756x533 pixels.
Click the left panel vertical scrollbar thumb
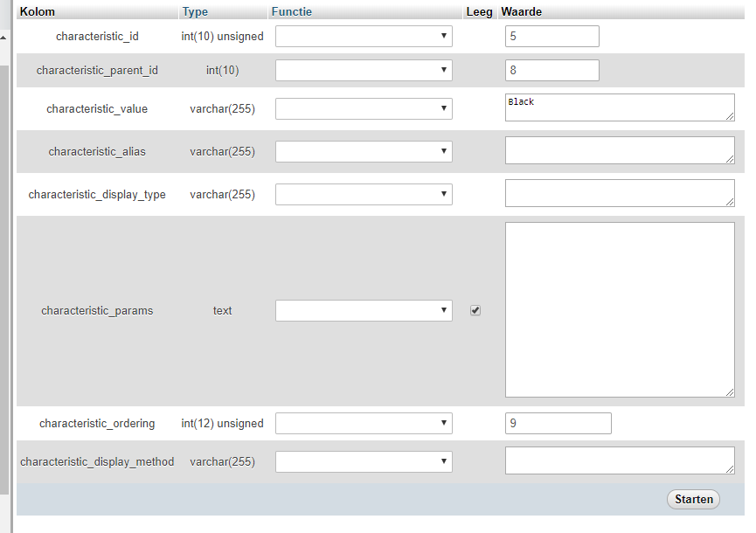(3, 280)
